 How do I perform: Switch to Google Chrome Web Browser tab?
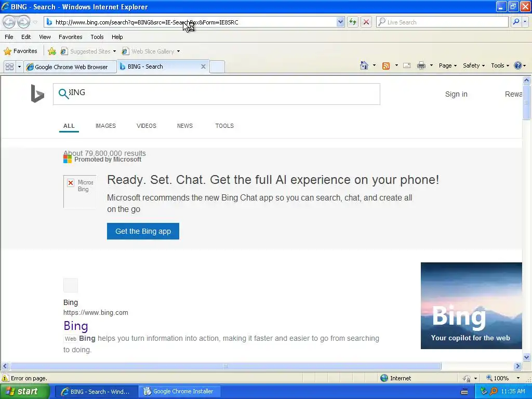(x=70, y=67)
